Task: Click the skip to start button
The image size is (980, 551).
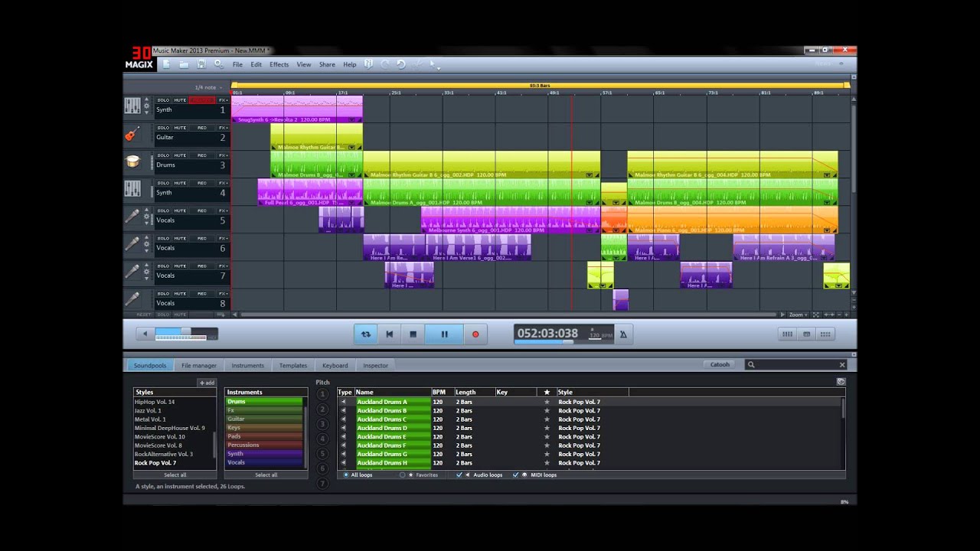Action: coord(389,334)
